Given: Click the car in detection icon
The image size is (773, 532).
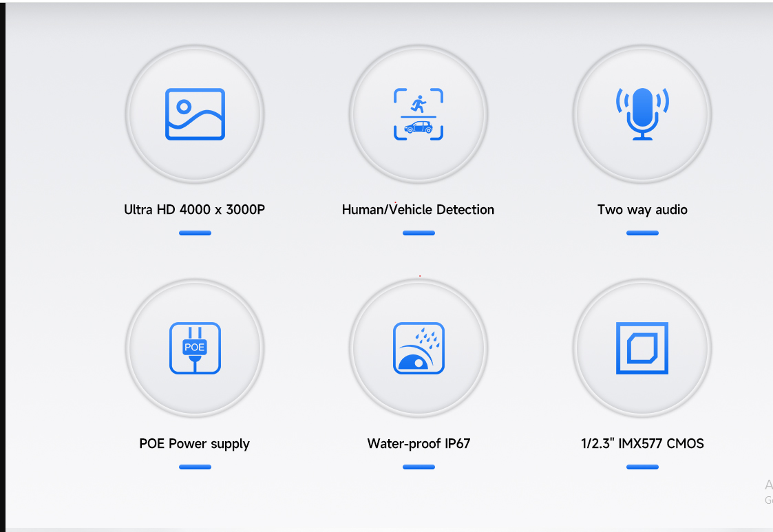Looking at the screenshot, I should pyautogui.click(x=419, y=127).
